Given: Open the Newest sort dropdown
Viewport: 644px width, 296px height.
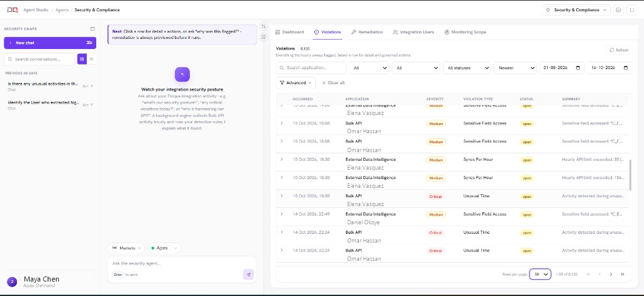Looking at the screenshot, I should click(x=516, y=68).
